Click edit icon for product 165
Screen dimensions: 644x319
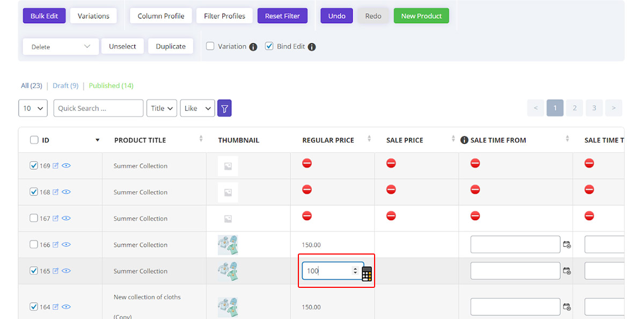(x=55, y=271)
